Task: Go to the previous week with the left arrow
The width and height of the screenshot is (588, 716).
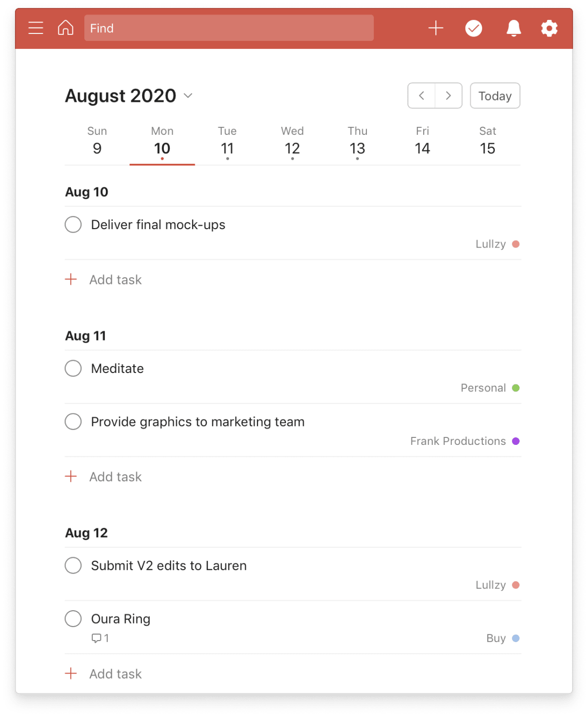Action: pyautogui.click(x=422, y=95)
